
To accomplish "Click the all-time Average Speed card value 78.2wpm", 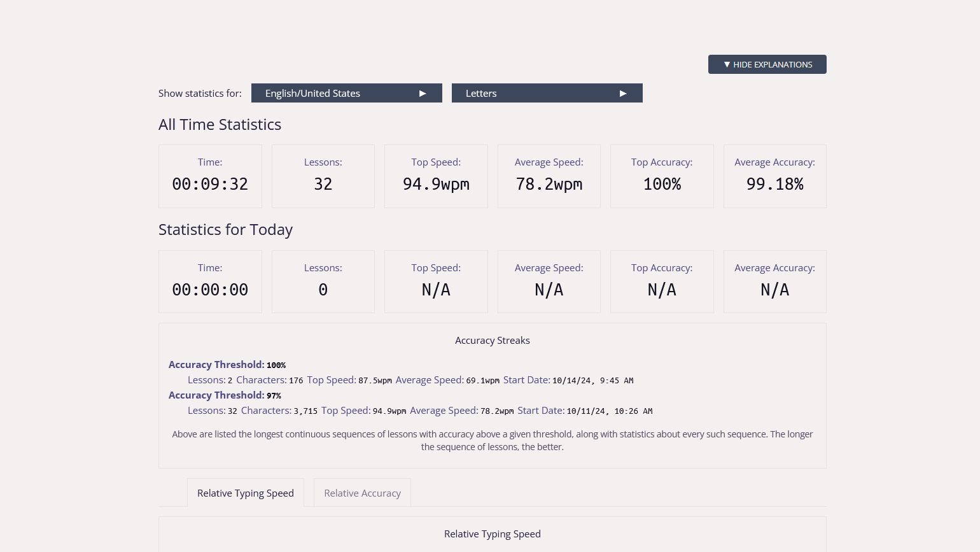I will tap(549, 184).
